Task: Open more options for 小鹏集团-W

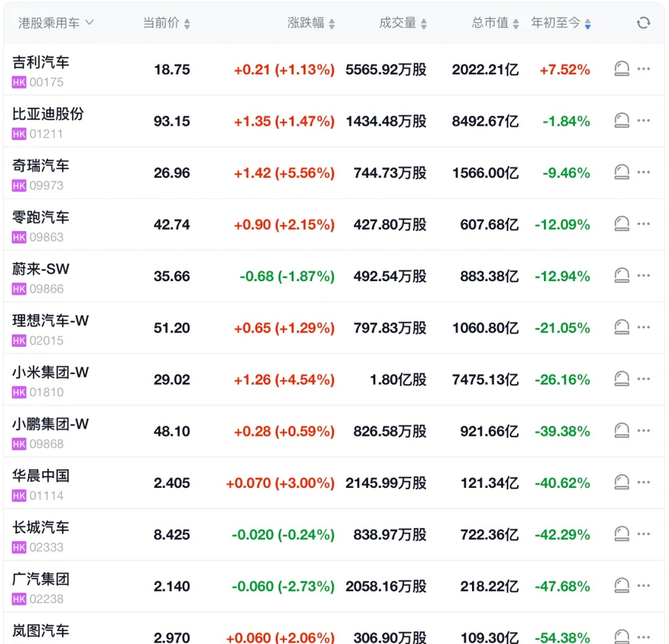Action: point(644,430)
